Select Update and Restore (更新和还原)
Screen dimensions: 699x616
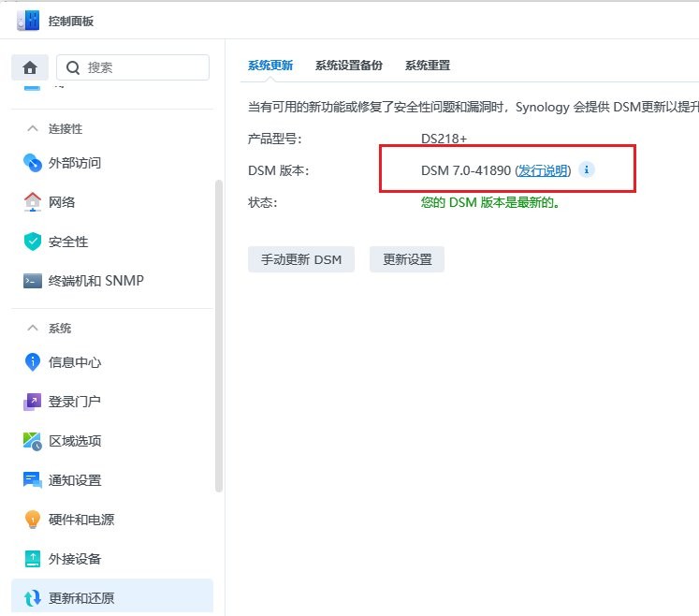pyautogui.click(x=80, y=598)
